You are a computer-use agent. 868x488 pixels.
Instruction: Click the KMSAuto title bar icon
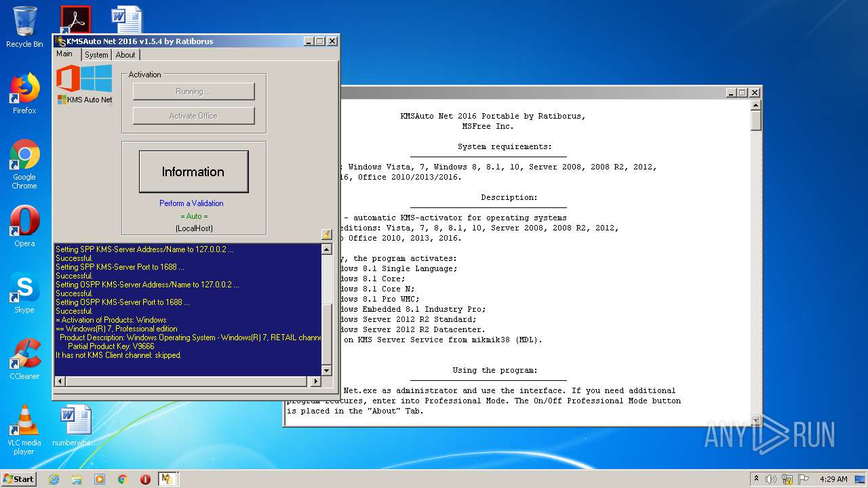tap(61, 41)
